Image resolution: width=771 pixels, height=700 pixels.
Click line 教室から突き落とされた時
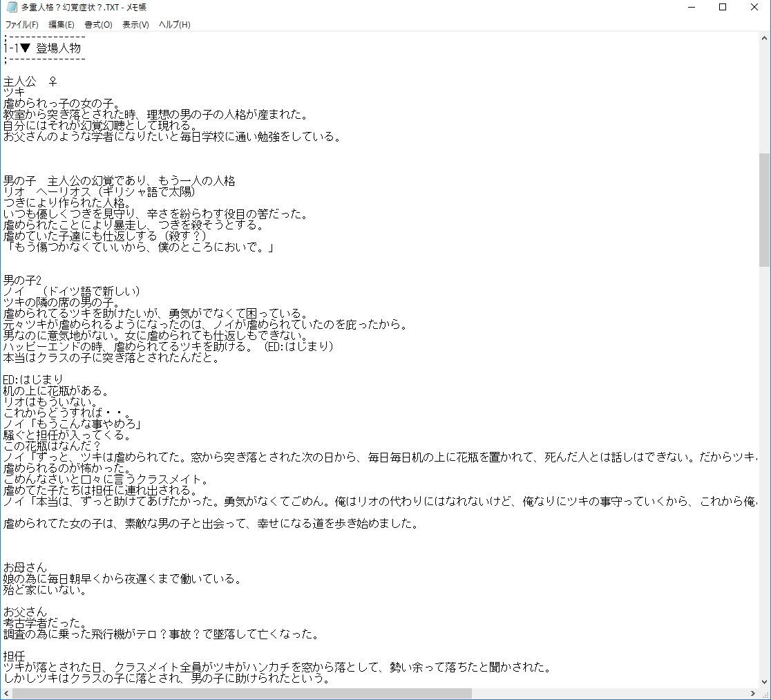[x=156, y=115]
